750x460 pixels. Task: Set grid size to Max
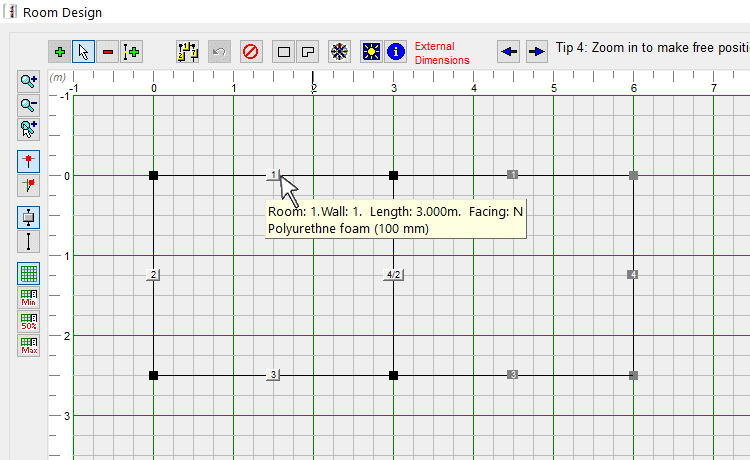[x=28, y=345]
